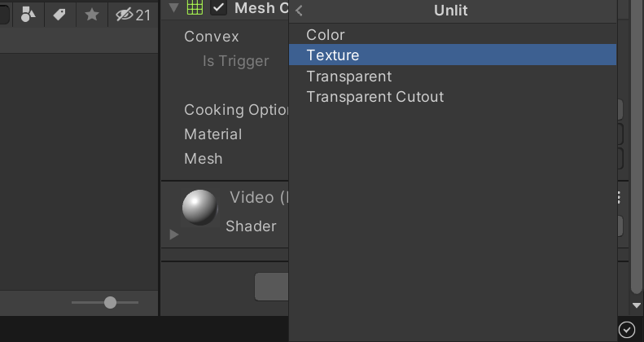
Task: Choose Transparent Cutout shader
Action: [x=375, y=97]
